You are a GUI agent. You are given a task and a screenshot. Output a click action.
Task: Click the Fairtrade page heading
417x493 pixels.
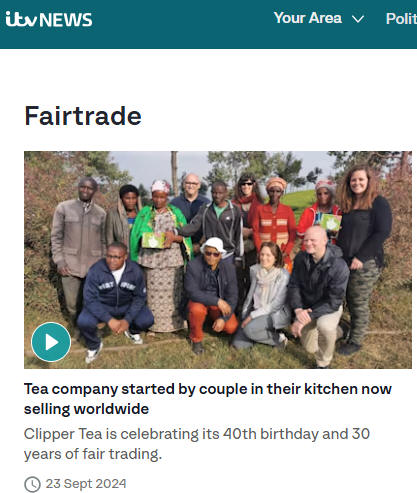pyautogui.click(x=83, y=116)
